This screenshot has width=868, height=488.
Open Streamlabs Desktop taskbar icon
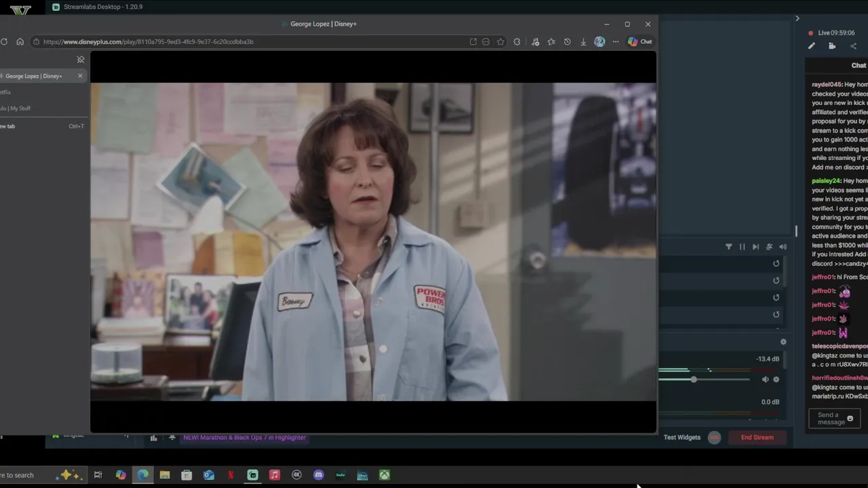[x=252, y=475]
